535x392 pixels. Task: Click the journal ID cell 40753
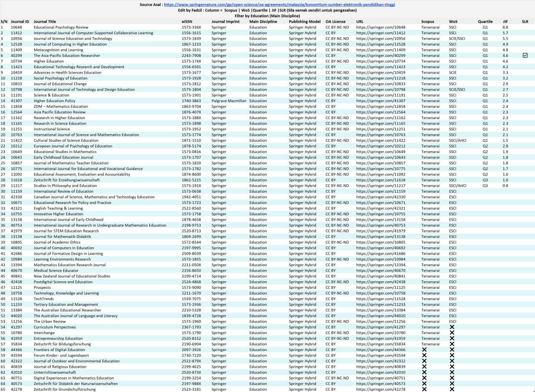[x=16, y=225]
